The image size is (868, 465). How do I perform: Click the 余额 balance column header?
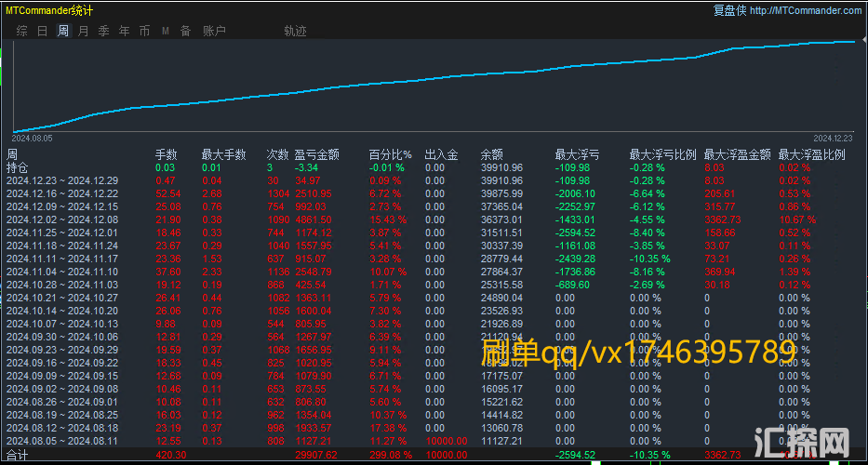(x=492, y=154)
